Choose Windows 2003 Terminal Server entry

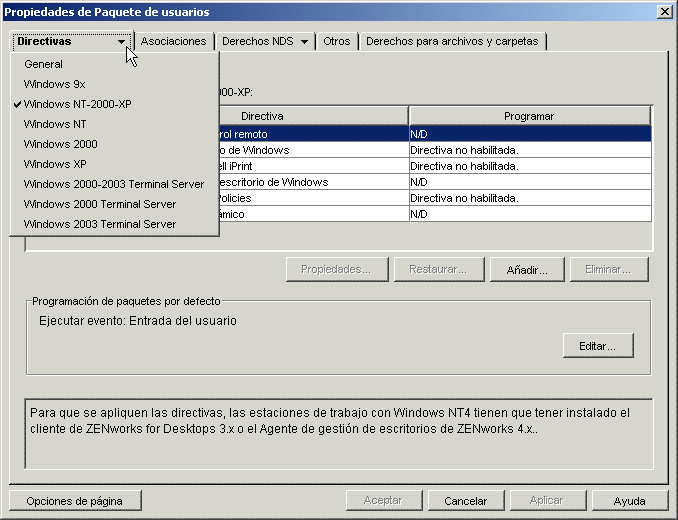click(x=115, y=224)
